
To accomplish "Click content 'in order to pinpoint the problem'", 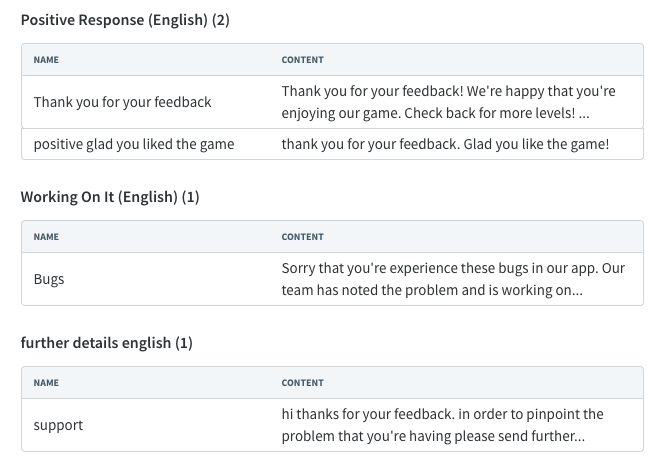I will pos(442,425).
